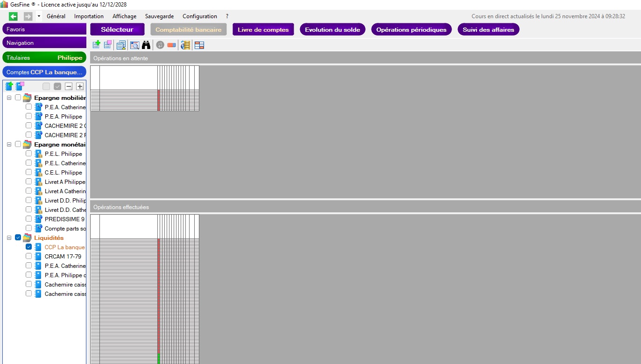The width and height of the screenshot is (641, 364).
Task: Select Livret A Philippe account in tree
Action: click(x=64, y=182)
